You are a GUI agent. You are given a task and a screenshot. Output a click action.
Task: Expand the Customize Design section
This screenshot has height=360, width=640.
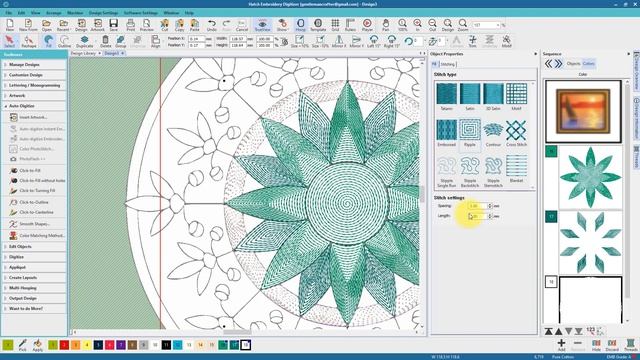(x=34, y=75)
